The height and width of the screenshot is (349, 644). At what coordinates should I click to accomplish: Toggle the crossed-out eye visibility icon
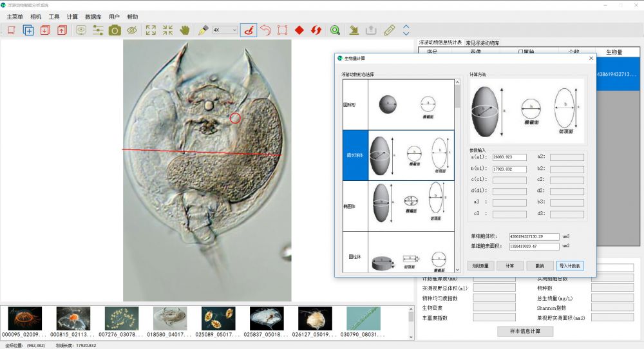coord(132,30)
